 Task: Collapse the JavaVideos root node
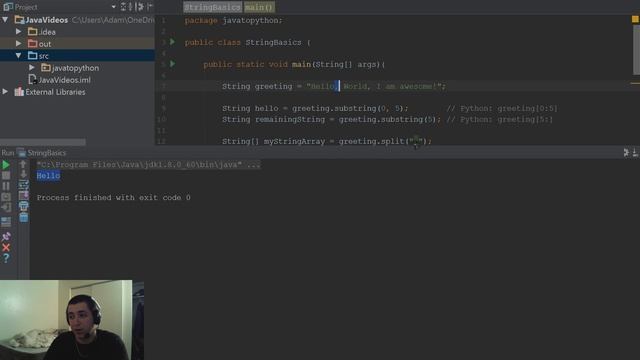tap(5, 20)
